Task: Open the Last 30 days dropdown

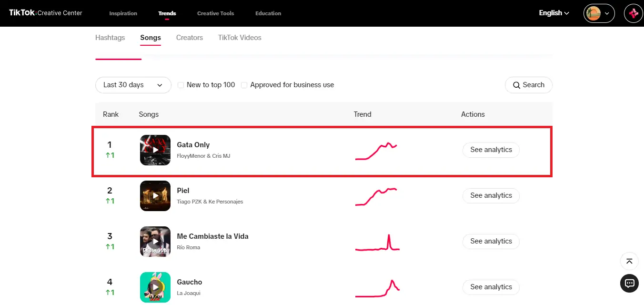Action: coord(133,85)
